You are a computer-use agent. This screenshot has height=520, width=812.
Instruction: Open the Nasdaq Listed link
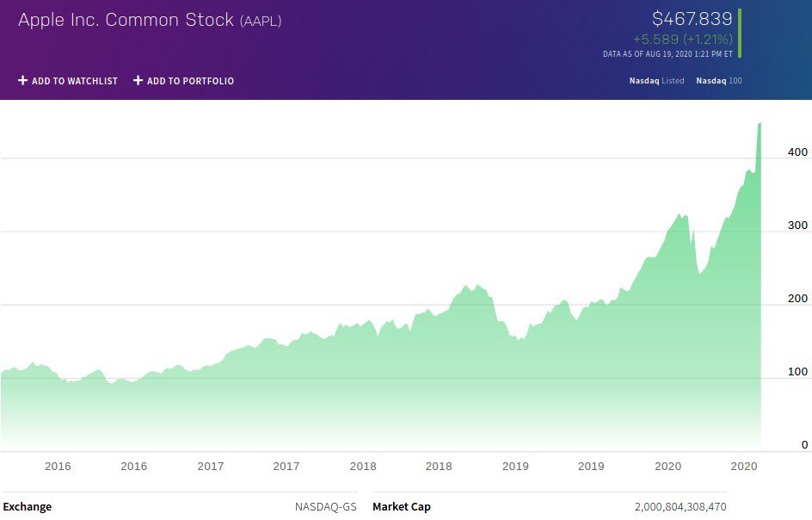[656, 81]
